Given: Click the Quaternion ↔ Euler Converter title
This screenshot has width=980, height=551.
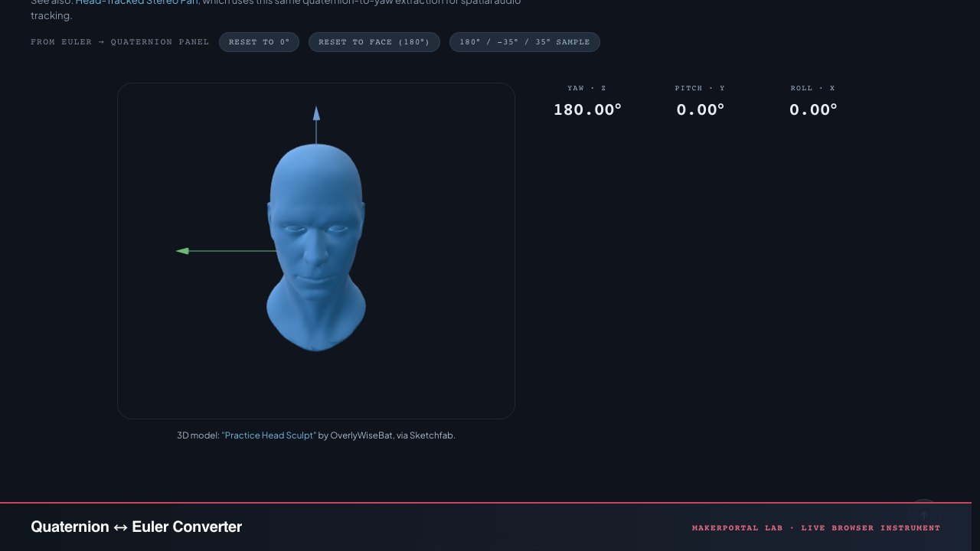Looking at the screenshot, I should [136, 527].
